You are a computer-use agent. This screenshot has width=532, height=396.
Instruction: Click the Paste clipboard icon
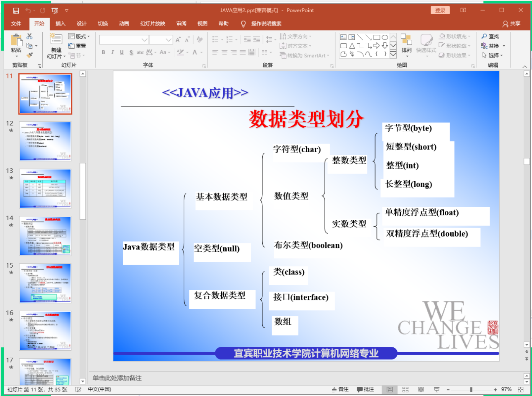tap(16, 41)
